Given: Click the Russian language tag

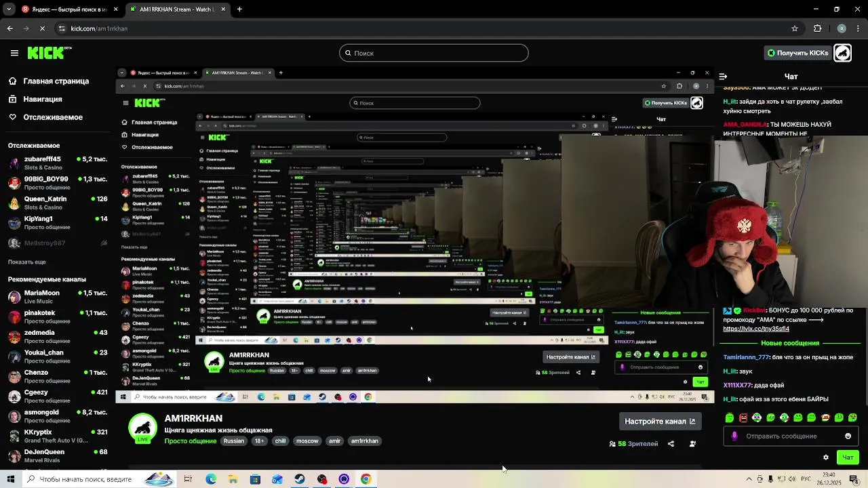Looking at the screenshot, I should pyautogui.click(x=234, y=441).
